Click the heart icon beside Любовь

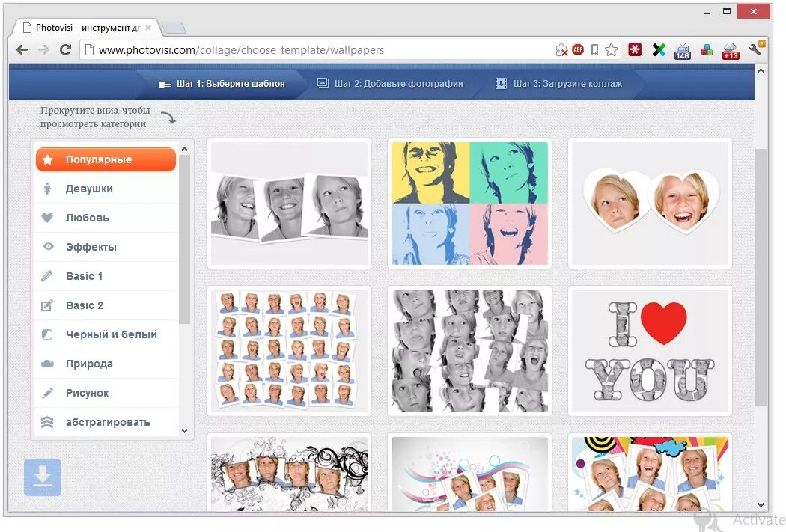point(47,218)
